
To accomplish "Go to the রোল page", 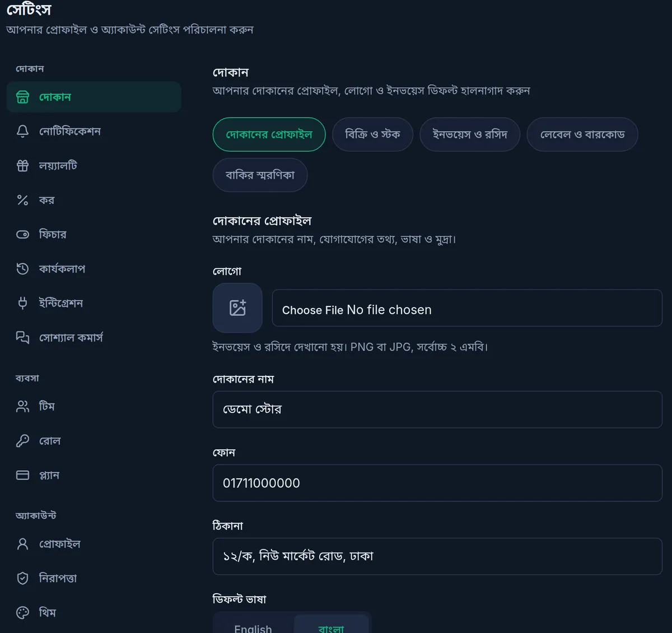I will click(x=94, y=441).
